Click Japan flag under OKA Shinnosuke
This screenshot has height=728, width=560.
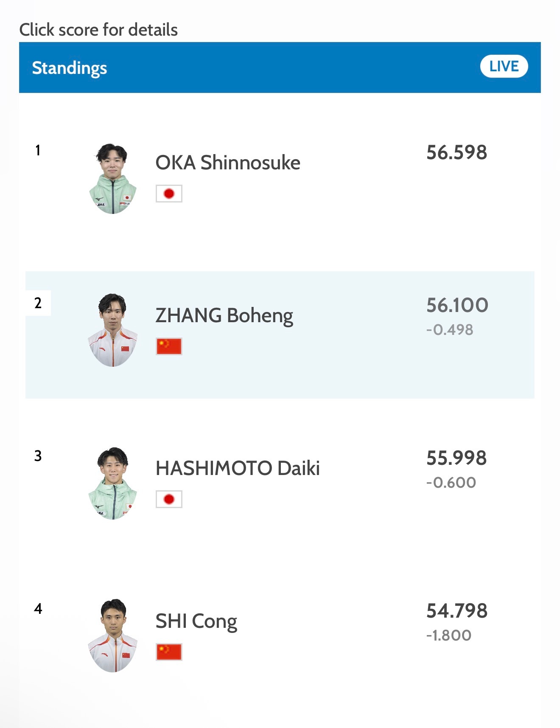coord(169,194)
